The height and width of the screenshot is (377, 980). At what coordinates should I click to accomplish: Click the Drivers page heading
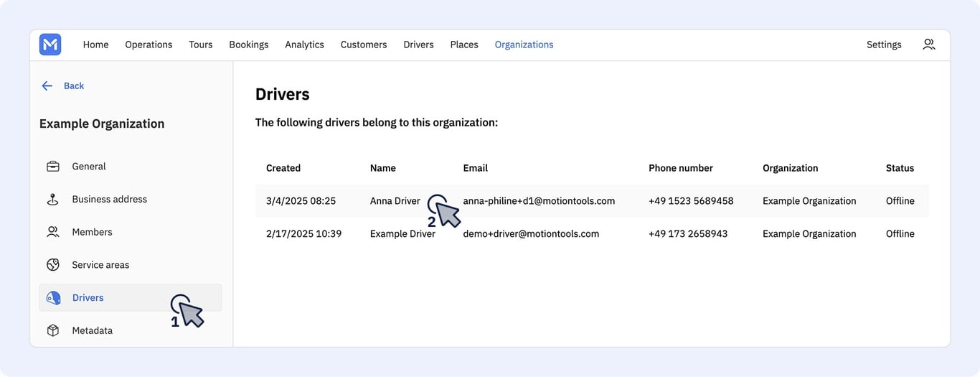283,94
